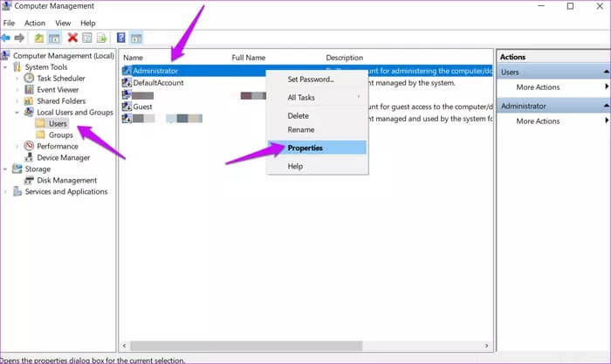Choose Help from the context menu
The image size is (611, 364).
tap(317, 166)
